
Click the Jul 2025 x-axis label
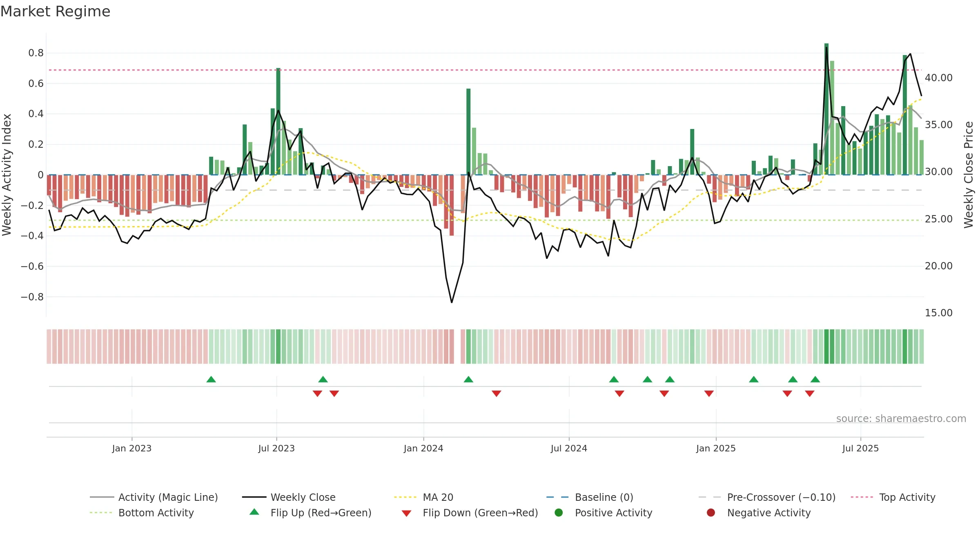pos(860,448)
